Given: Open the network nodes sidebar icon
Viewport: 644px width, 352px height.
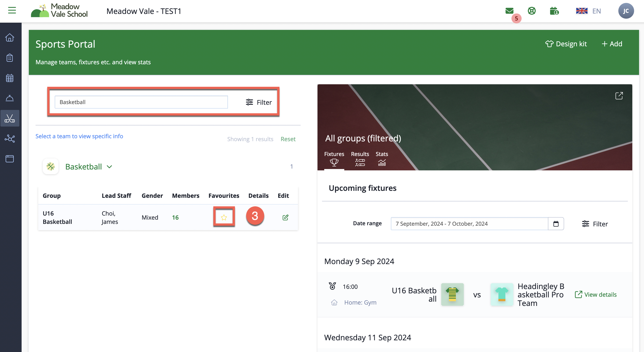Looking at the screenshot, I should pyautogui.click(x=10, y=138).
